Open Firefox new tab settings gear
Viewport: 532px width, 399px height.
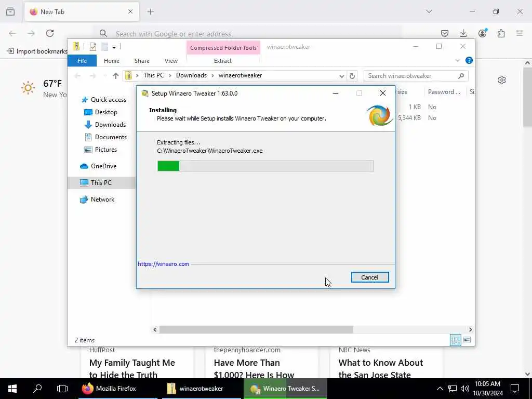pos(502,80)
